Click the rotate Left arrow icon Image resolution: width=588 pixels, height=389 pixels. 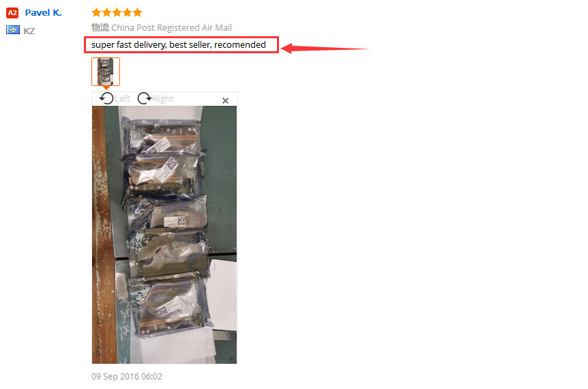tap(106, 98)
